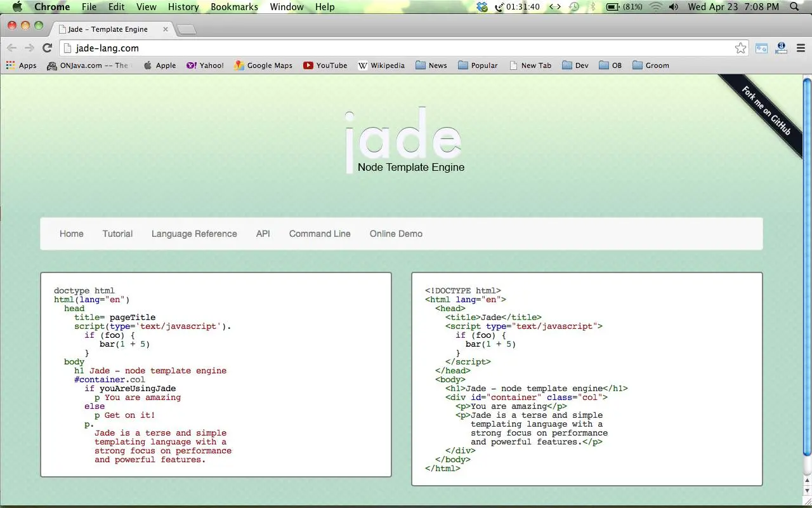Close the Jade – Template Engine tab

tap(166, 29)
